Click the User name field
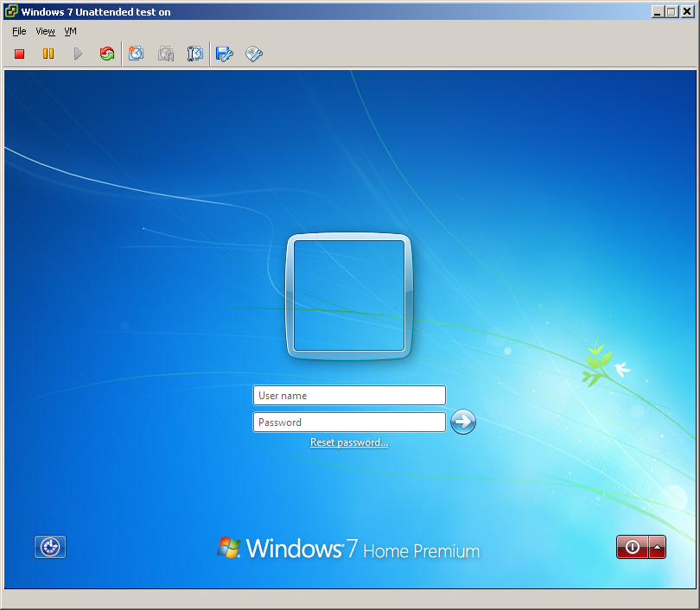Image resolution: width=700 pixels, height=610 pixels. click(349, 396)
